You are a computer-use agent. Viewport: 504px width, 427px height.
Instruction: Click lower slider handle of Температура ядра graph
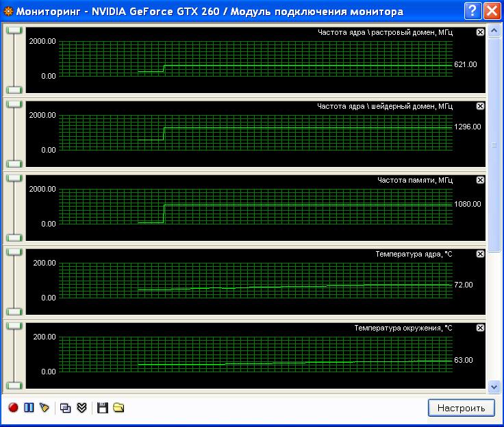(x=14, y=311)
